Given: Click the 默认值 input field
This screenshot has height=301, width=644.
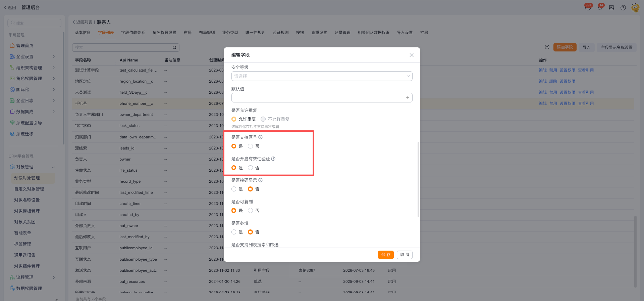Looking at the screenshot, I should [317, 98].
